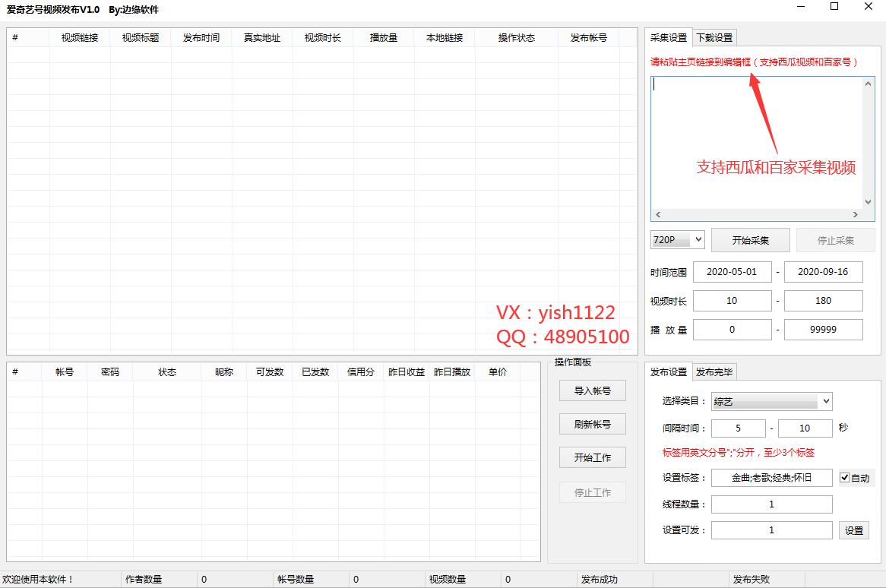Click the 发布帐号 column header
886x588 pixels.
[x=589, y=38]
